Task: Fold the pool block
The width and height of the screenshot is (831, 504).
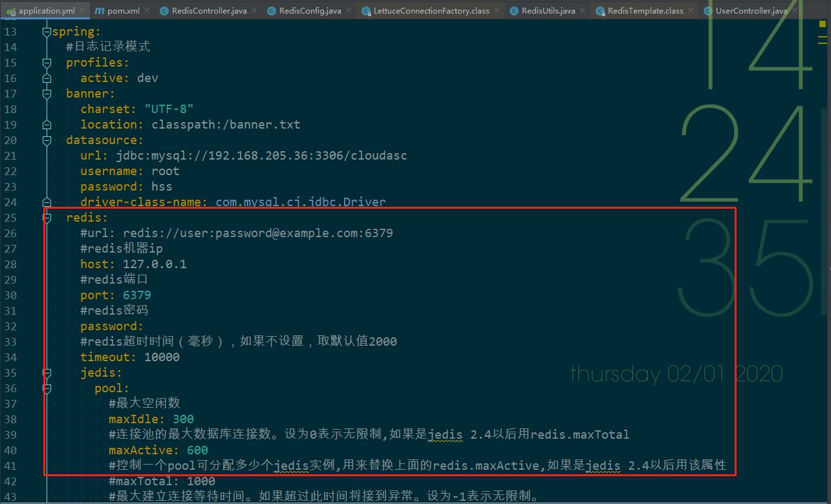Action: (x=47, y=388)
